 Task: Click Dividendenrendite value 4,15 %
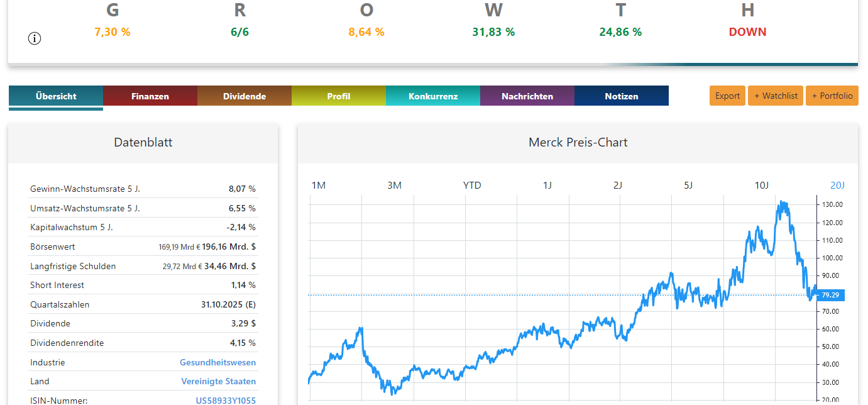tap(242, 343)
